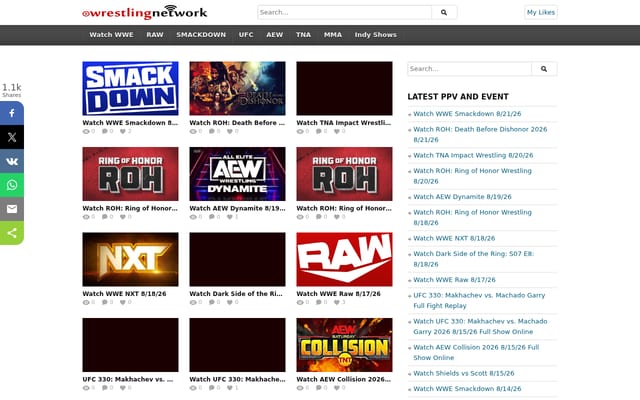Image resolution: width=640 pixels, height=400 pixels.
Task: Focus the sidebar search field
Action: (469, 69)
